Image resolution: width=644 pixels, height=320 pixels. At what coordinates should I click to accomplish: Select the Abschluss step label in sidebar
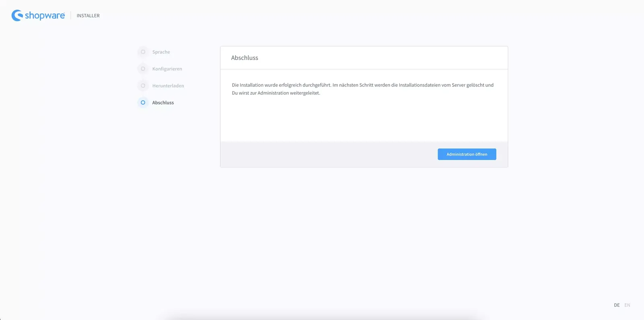click(163, 103)
